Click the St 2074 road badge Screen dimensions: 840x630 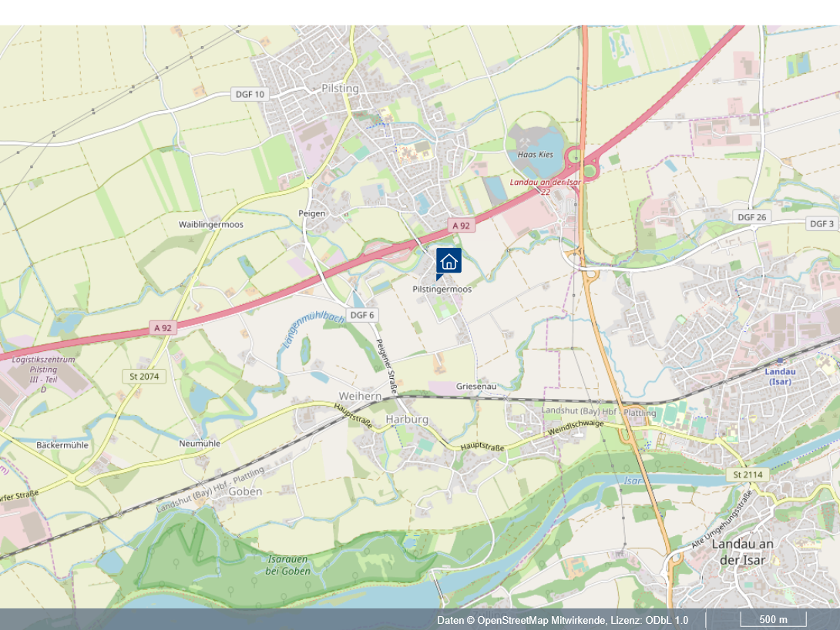144,377
